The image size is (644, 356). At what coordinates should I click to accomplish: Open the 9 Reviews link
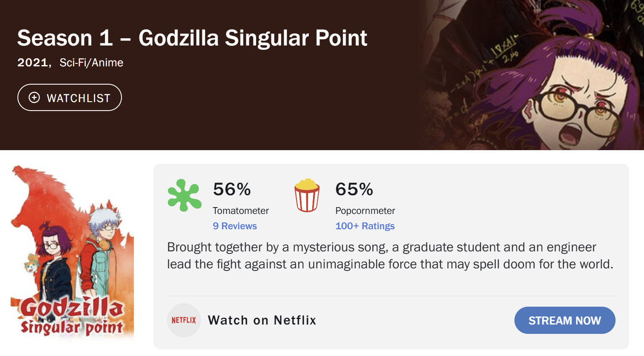click(x=234, y=226)
